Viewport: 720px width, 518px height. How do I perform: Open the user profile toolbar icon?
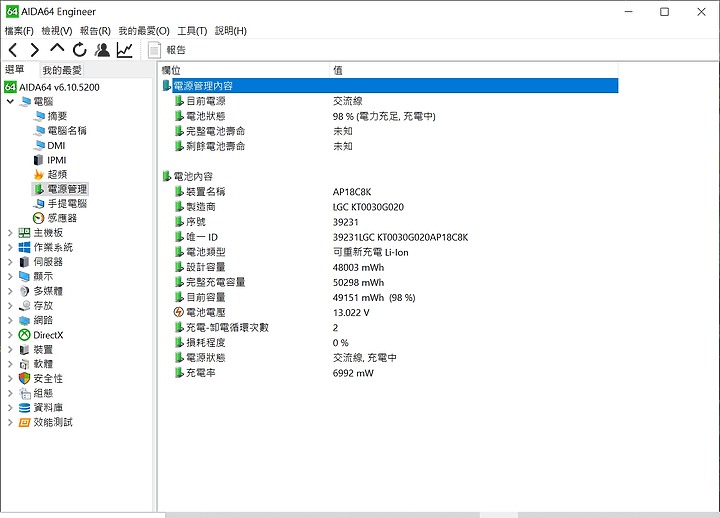coord(102,50)
